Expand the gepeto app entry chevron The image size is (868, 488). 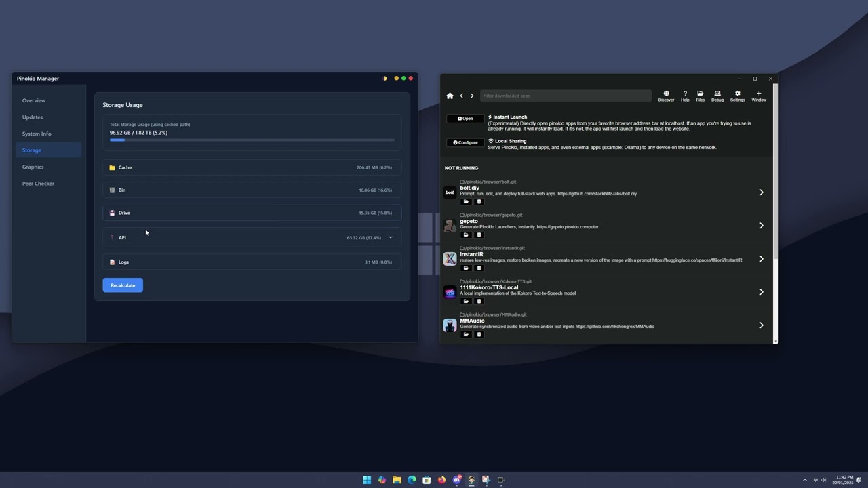point(761,225)
